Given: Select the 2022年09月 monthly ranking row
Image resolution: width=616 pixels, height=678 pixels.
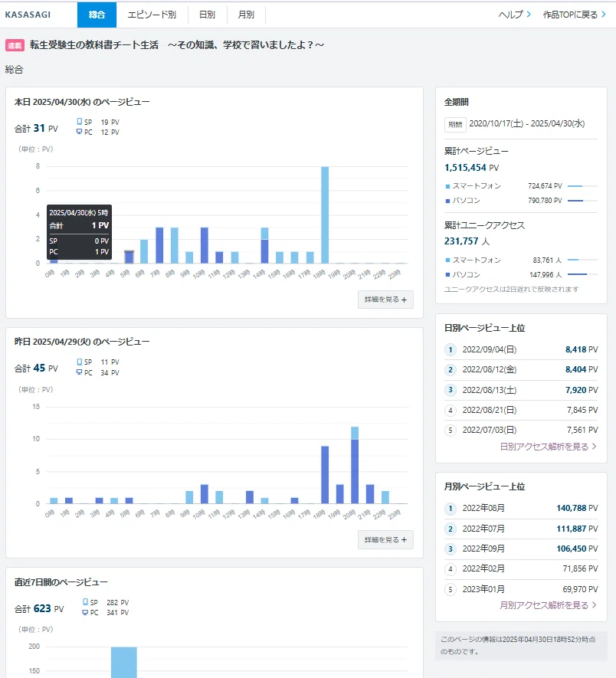Looking at the screenshot, I should [x=521, y=549].
